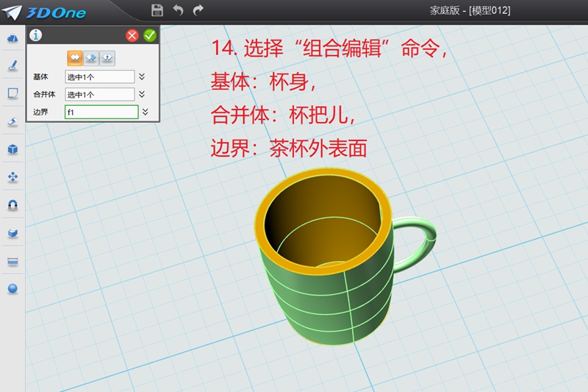Open the sketch drawing tool in the sidebar

coord(12,65)
